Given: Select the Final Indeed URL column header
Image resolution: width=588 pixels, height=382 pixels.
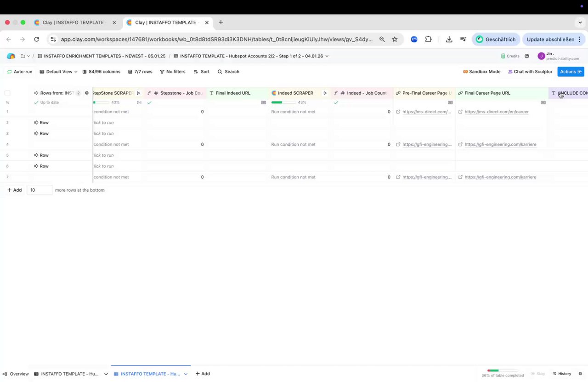Looking at the screenshot, I should click(237, 93).
